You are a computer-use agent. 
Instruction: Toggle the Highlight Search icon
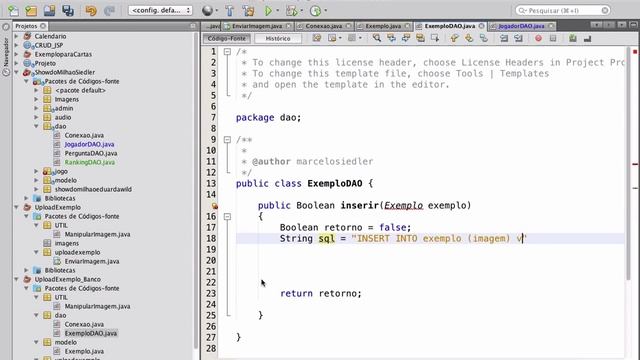(x=420, y=38)
